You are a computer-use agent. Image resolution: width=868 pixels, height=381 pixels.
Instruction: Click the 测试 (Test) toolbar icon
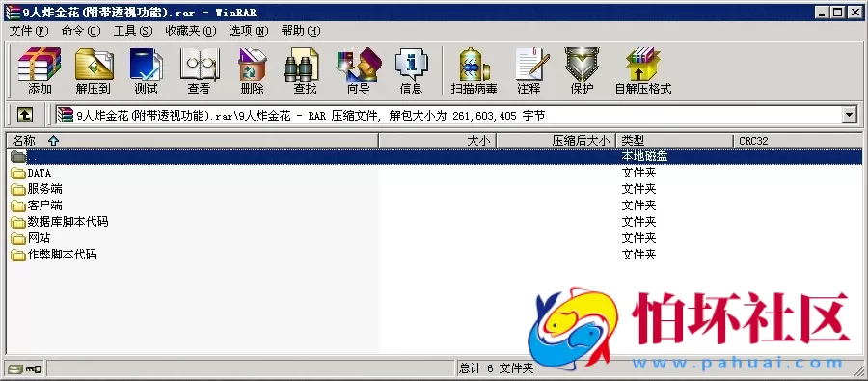146,70
